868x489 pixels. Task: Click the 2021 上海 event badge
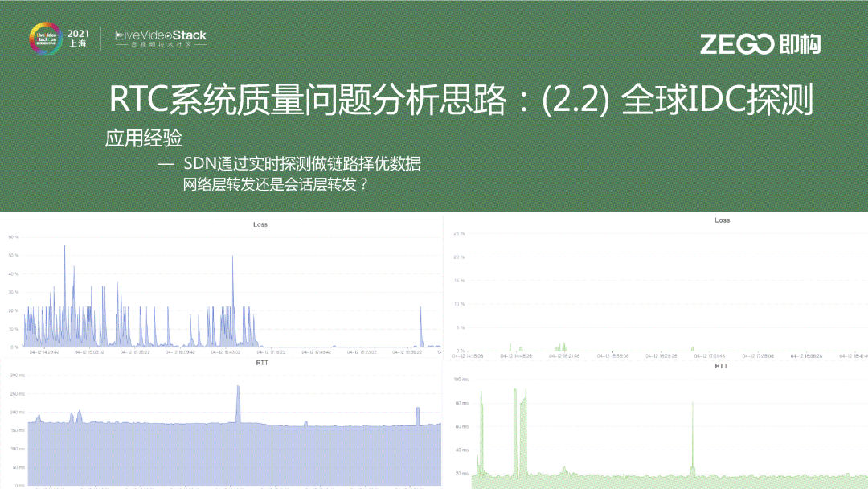(x=78, y=39)
